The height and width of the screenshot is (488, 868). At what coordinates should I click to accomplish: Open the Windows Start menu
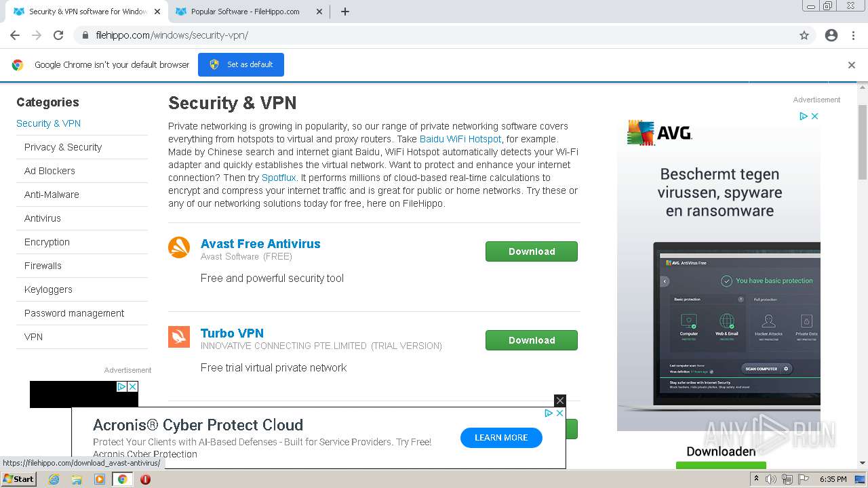tap(18, 479)
